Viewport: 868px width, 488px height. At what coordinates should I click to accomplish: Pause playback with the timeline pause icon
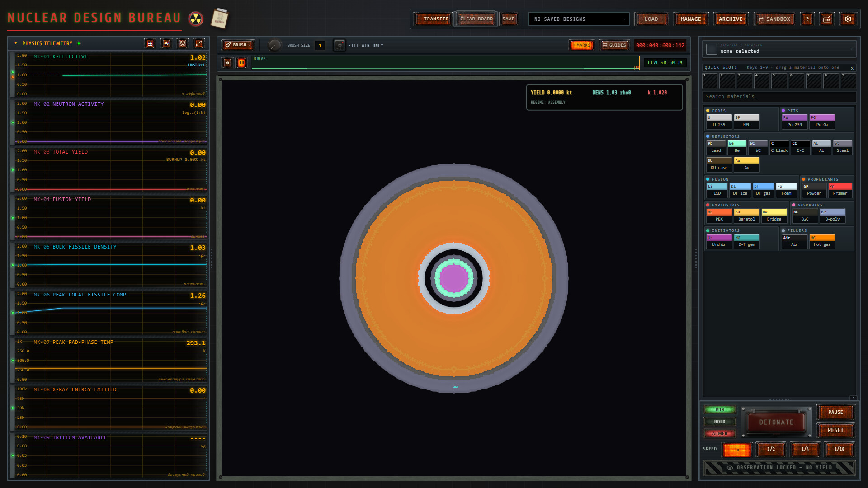pyautogui.click(x=242, y=63)
